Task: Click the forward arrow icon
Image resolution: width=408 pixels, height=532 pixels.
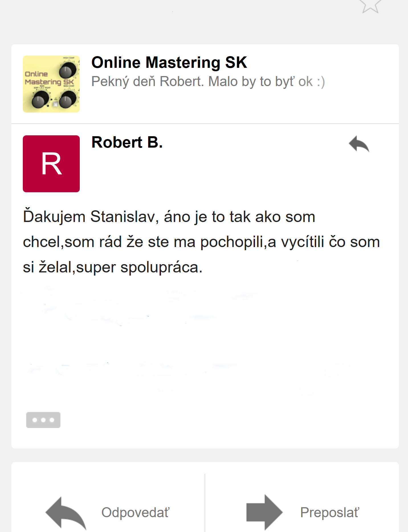Action: [x=264, y=512]
